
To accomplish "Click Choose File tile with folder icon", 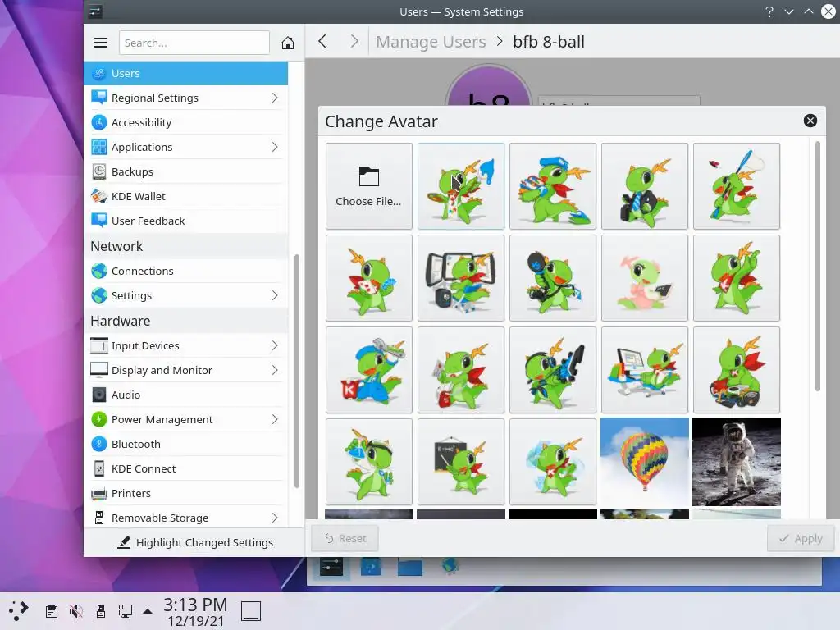I will click(x=368, y=186).
